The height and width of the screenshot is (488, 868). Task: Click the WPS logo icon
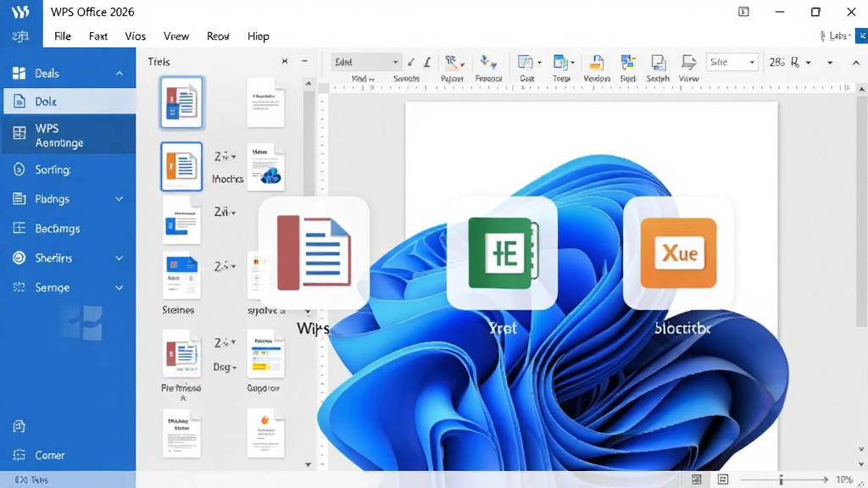click(x=20, y=12)
